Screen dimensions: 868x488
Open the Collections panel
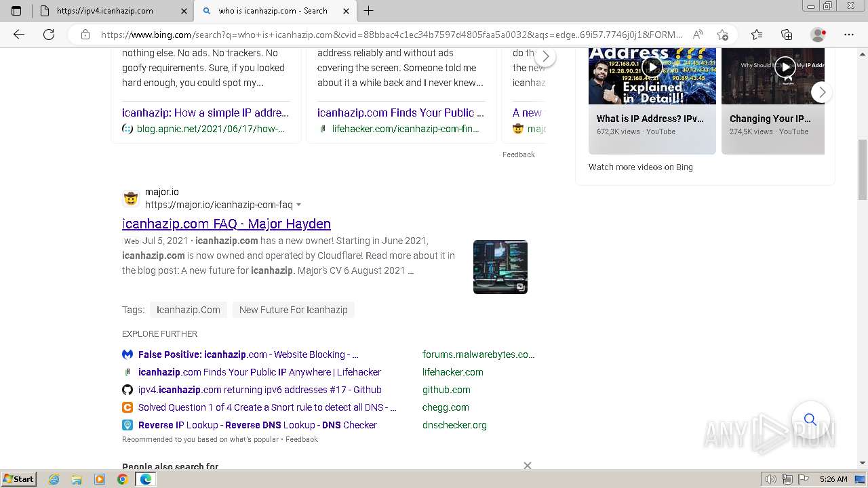point(787,35)
